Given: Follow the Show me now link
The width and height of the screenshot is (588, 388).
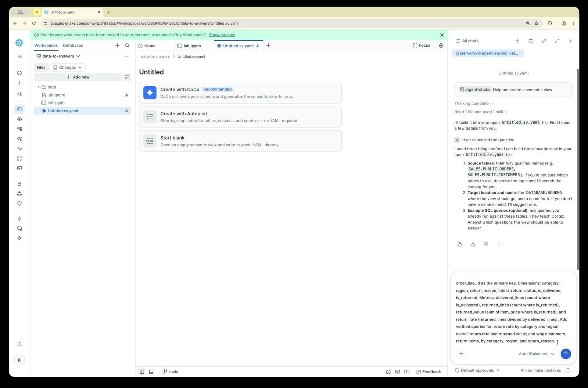Looking at the screenshot, I should (x=222, y=35).
